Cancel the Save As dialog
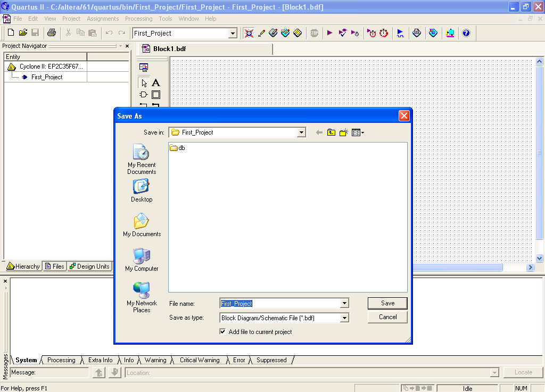Image resolution: width=545 pixels, height=392 pixels. (387, 317)
